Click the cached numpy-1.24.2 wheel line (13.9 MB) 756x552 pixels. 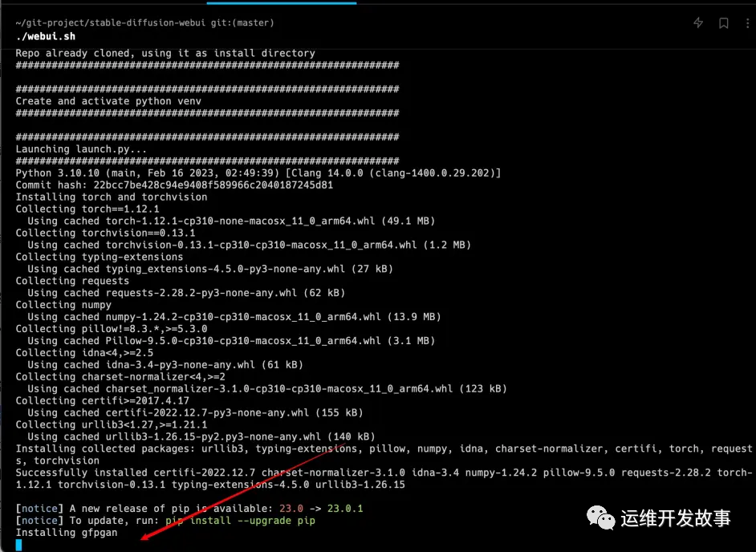(234, 317)
